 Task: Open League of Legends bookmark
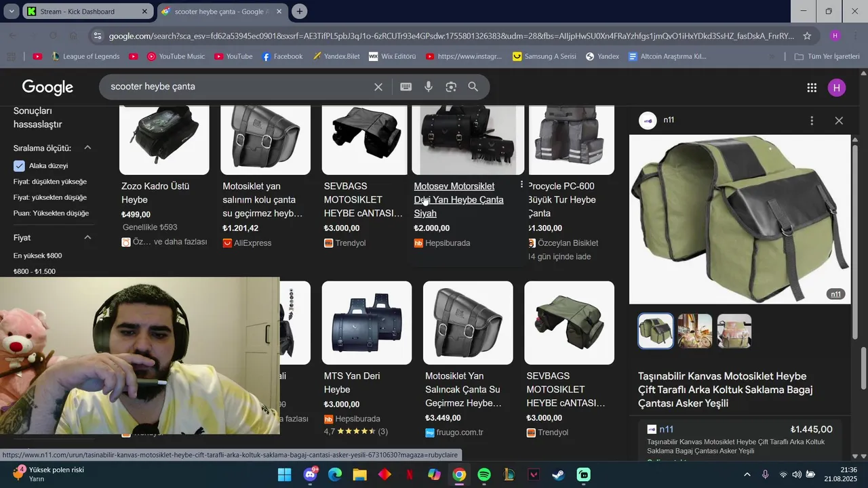pos(85,56)
